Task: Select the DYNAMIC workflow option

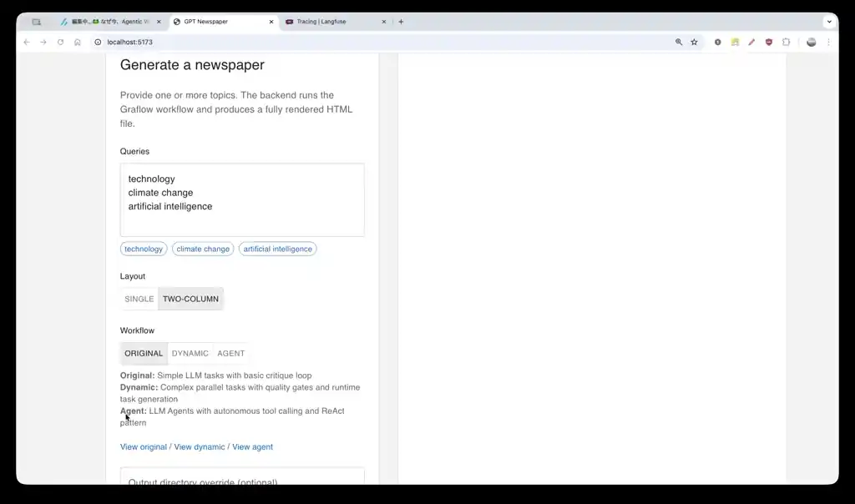Action: 190,354
